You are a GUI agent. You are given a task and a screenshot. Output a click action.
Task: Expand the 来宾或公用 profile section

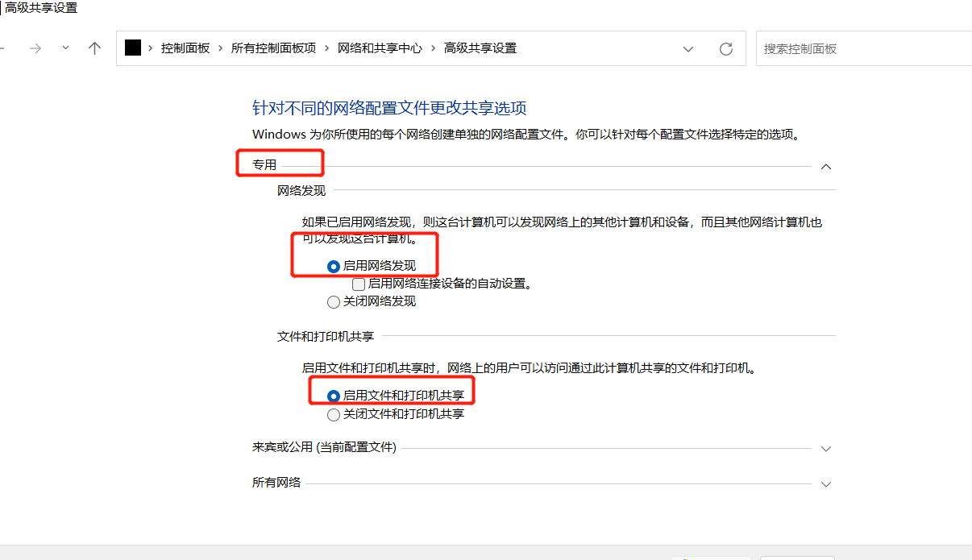point(825,448)
